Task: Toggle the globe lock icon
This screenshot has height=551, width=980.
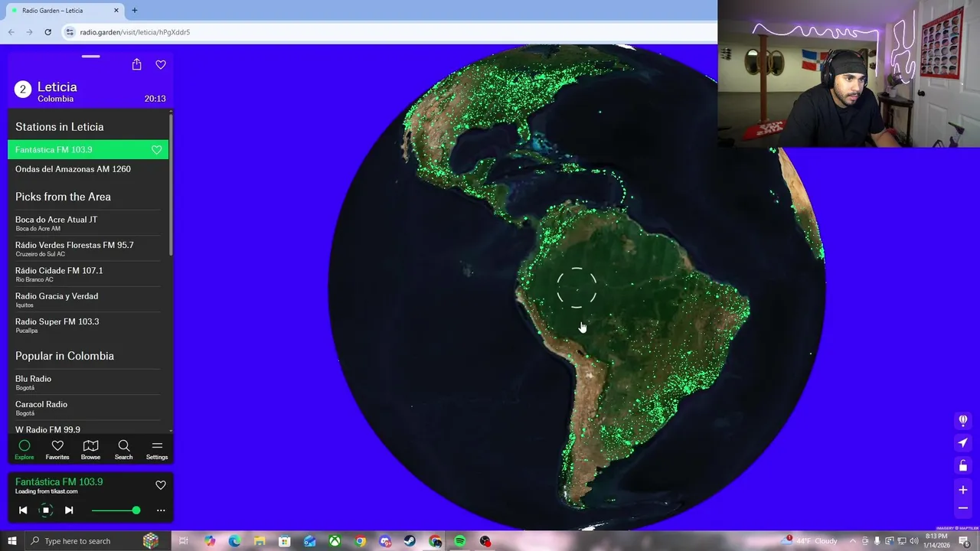Action: pos(963,466)
